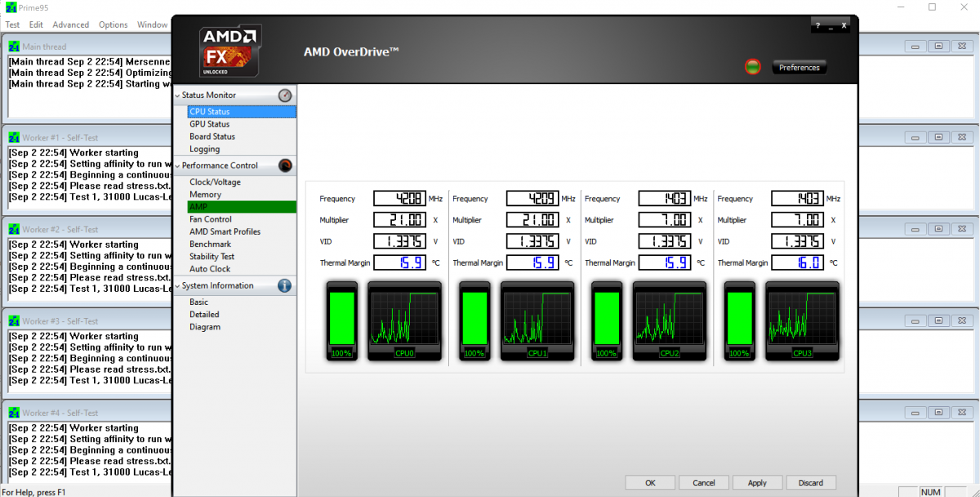Screen dimensions: 980x497
Task: Open Memory performance settings
Action: coord(205,195)
